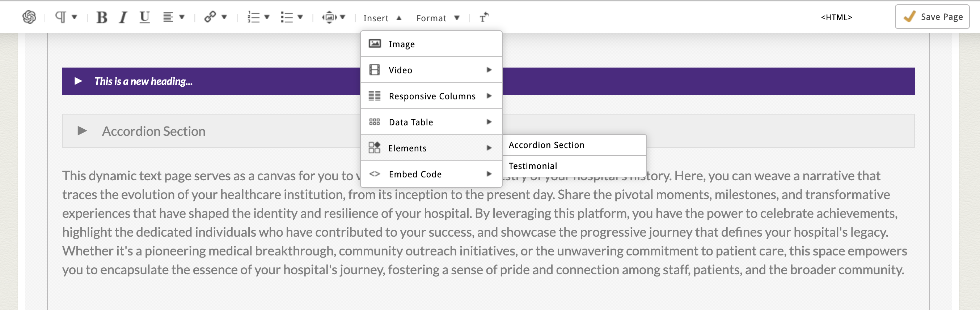Expand the gray Accordion Section triangle
This screenshot has height=310, width=980.
tap(82, 131)
